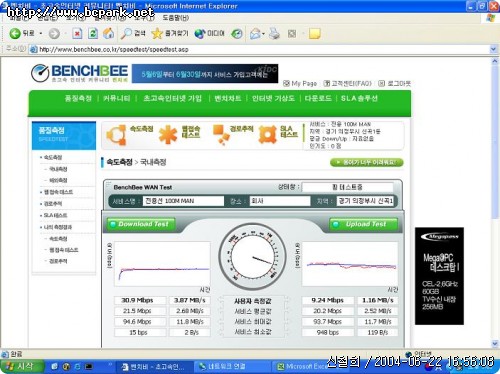Click the speedometer gauge dial

(252, 257)
